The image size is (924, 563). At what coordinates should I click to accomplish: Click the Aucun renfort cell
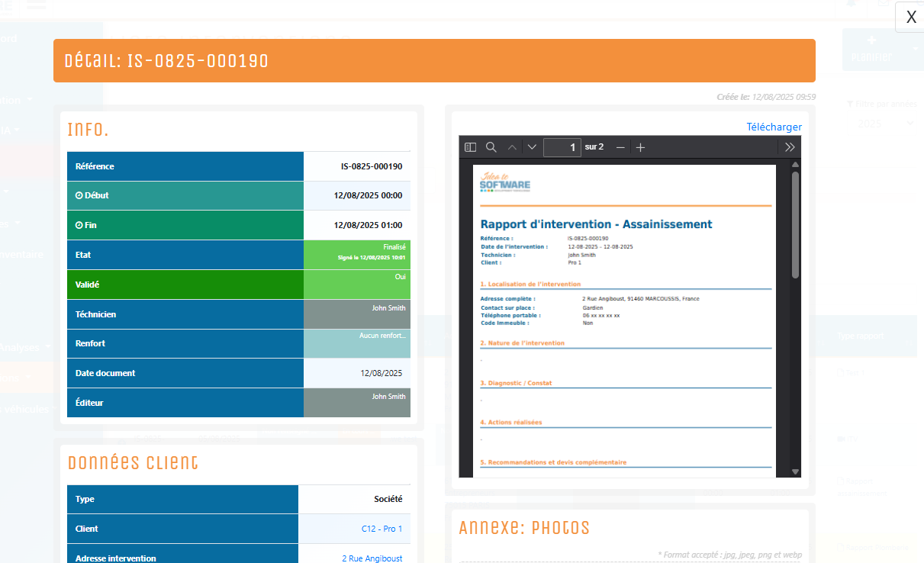pyautogui.click(x=357, y=343)
